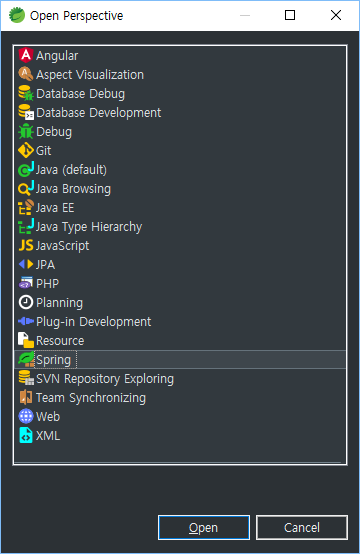Click the Resource perspective icon

coord(26,341)
